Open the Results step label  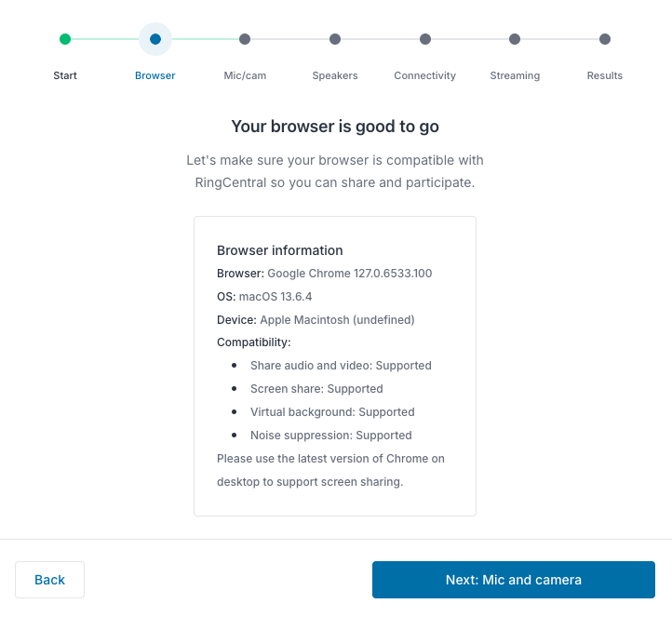click(605, 75)
